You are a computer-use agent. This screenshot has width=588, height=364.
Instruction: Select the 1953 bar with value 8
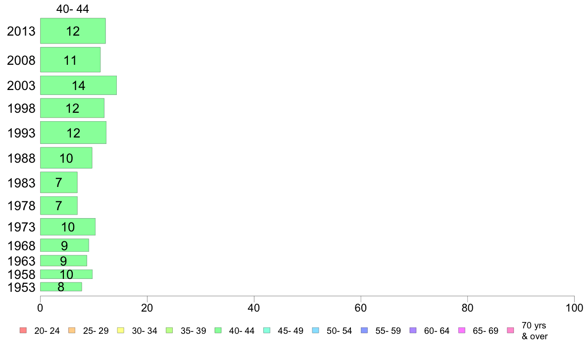61,287
